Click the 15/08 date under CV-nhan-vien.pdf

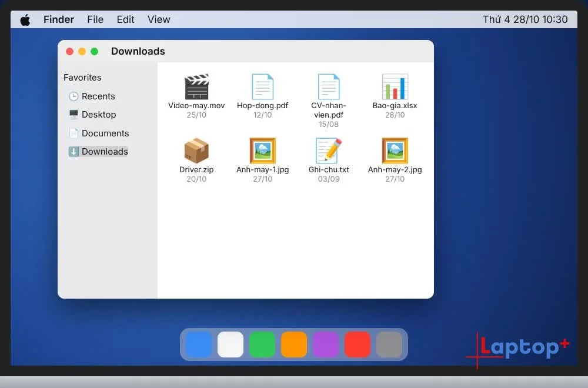tap(329, 125)
